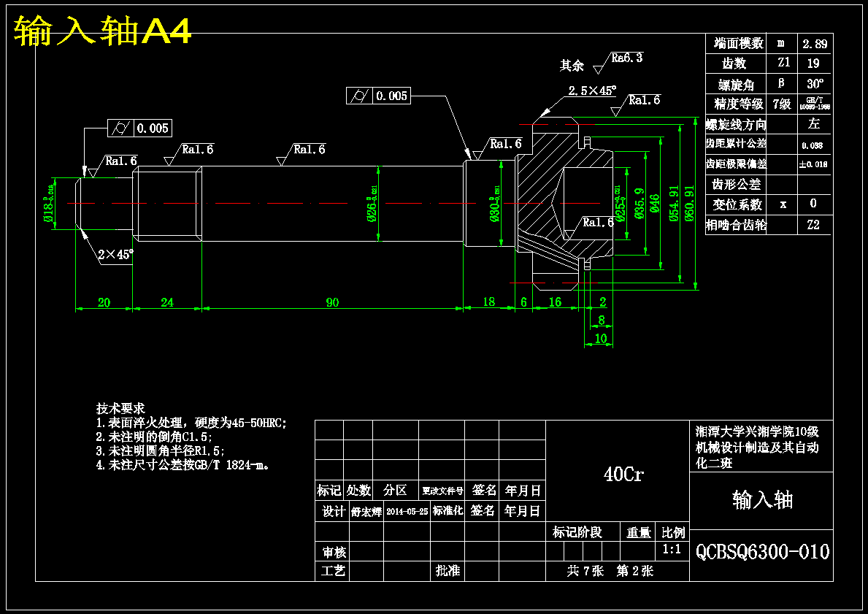
Task: Select the 设计 label cell
Action: pyautogui.click(x=334, y=511)
